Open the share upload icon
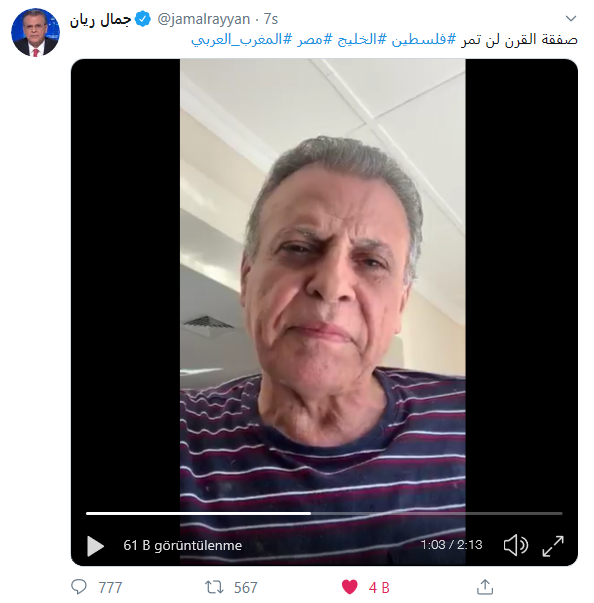This screenshot has height=603, width=594. click(x=485, y=587)
